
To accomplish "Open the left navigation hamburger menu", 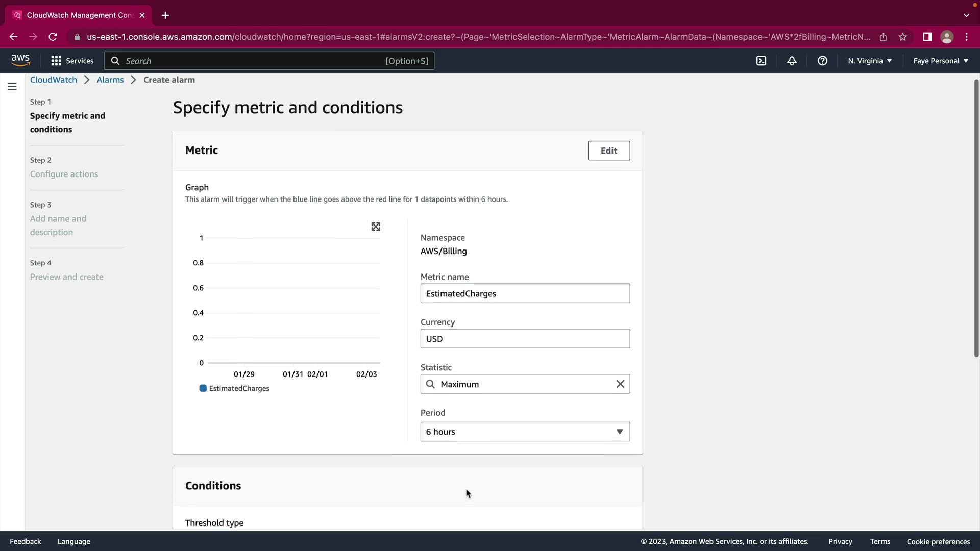I will (12, 86).
